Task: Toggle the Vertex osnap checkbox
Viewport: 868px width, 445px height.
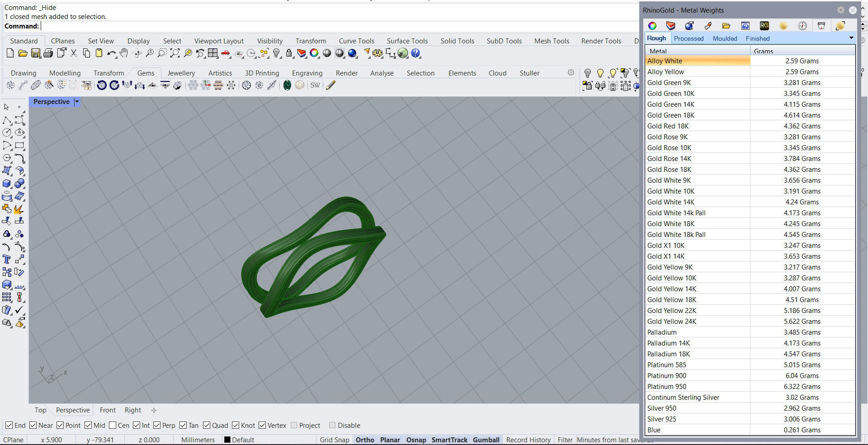Action: click(x=262, y=425)
